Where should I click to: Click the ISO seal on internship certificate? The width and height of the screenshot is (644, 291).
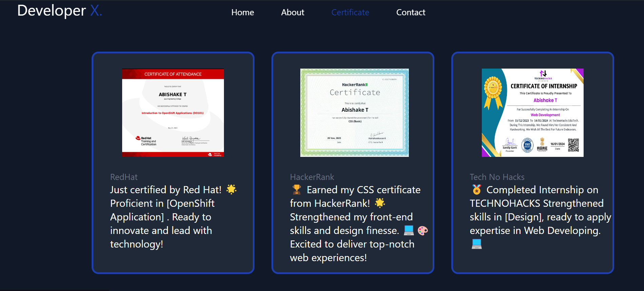[x=527, y=145]
